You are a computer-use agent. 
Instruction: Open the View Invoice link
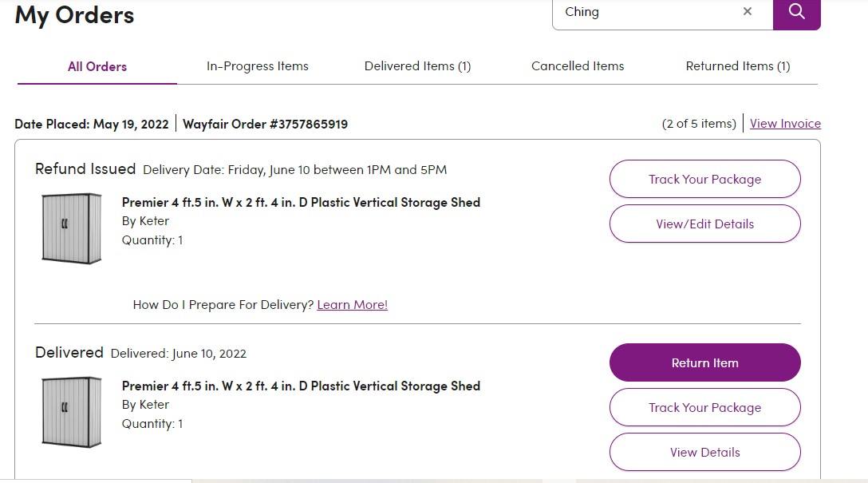click(785, 124)
